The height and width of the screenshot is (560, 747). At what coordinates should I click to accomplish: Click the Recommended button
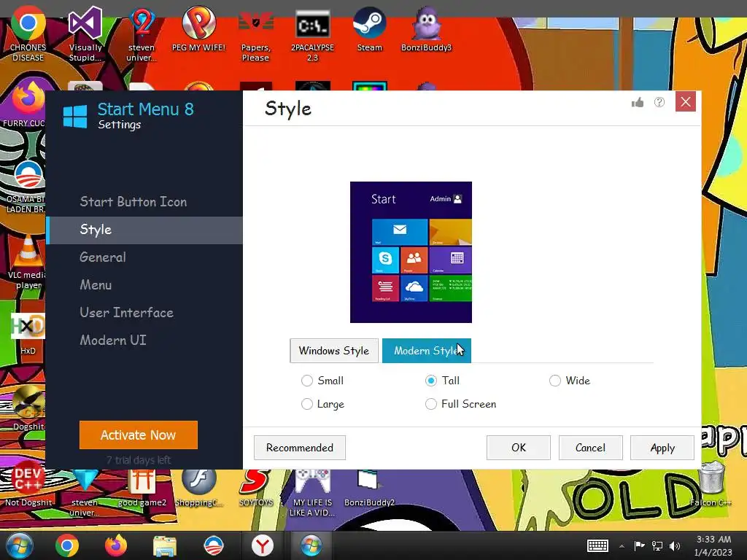pyautogui.click(x=300, y=448)
